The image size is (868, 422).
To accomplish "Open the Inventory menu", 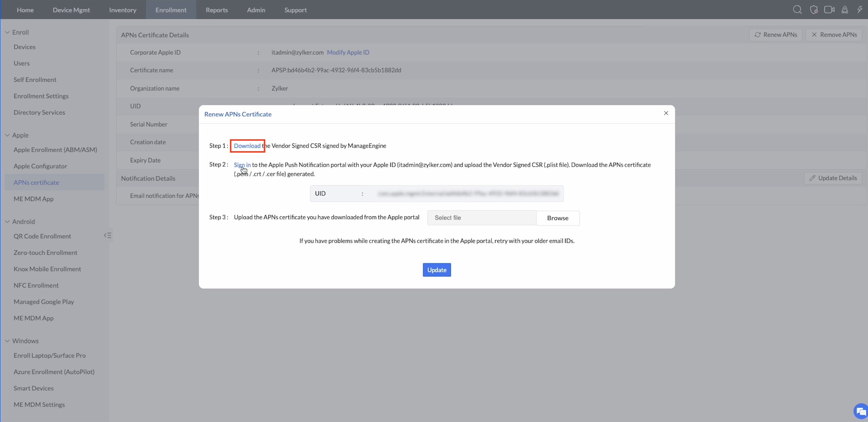I will (x=123, y=10).
